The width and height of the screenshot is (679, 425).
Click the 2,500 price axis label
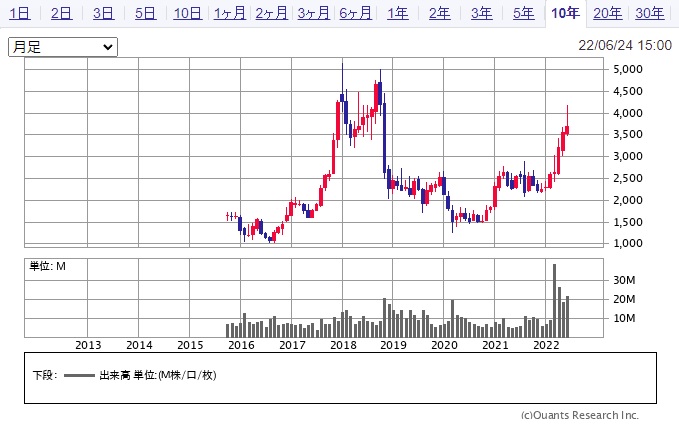pos(627,178)
